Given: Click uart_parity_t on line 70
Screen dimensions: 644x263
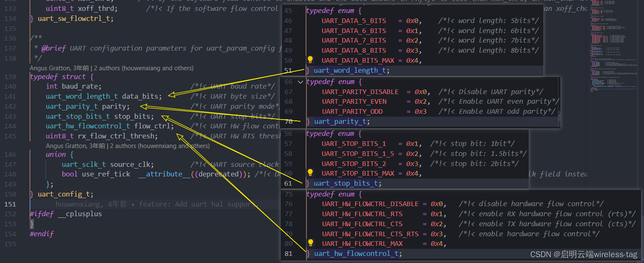Looking at the screenshot, I should click(340, 121).
